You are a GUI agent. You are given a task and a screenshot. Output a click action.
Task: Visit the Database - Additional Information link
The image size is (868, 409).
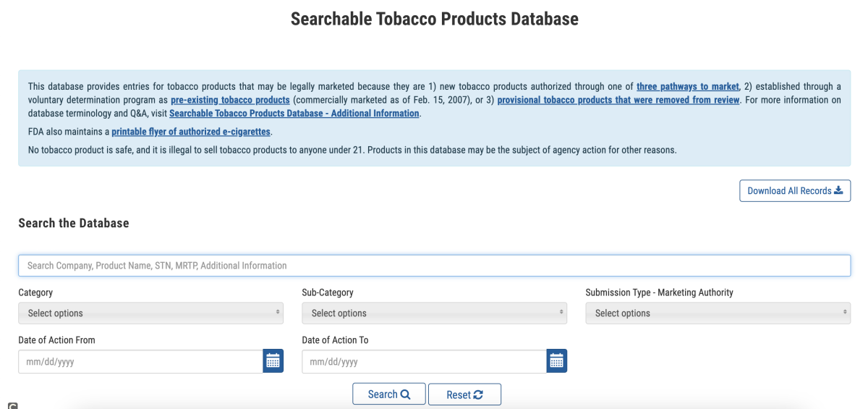point(294,114)
